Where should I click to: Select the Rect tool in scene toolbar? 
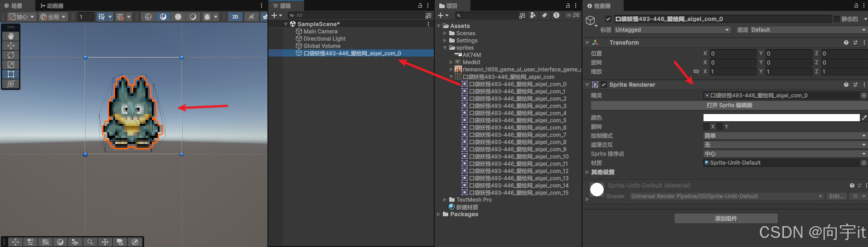tap(11, 74)
